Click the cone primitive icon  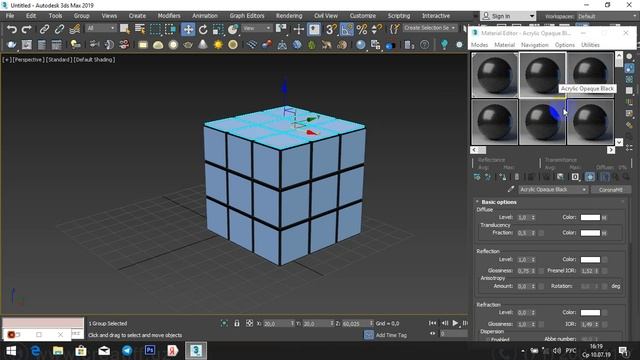(x=203, y=45)
